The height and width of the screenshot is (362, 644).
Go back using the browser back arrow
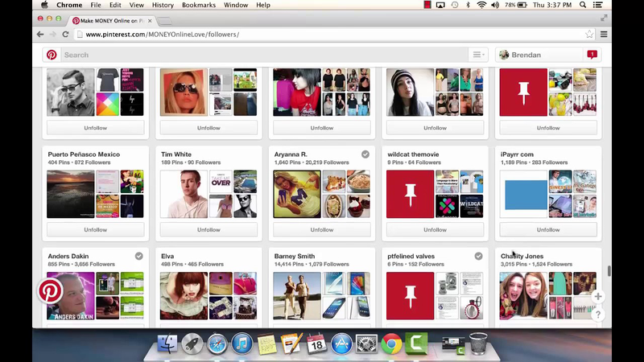pyautogui.click(x=40, y=35)
